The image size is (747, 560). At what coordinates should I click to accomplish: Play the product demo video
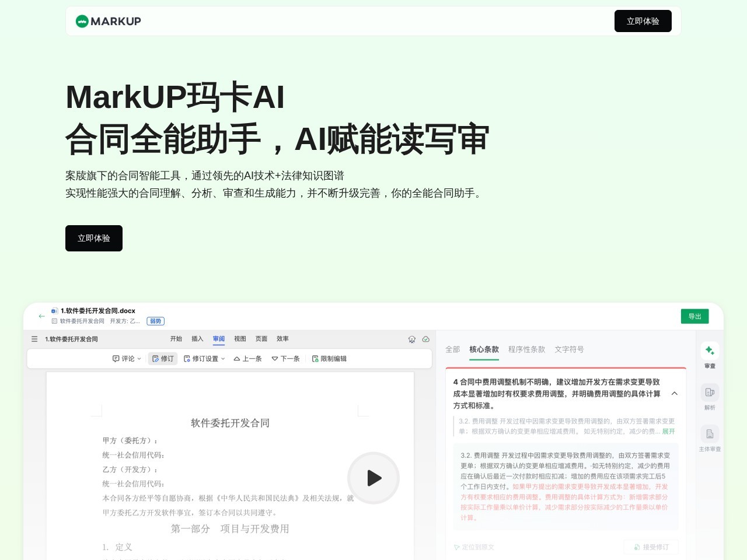[x=373, y=478]
